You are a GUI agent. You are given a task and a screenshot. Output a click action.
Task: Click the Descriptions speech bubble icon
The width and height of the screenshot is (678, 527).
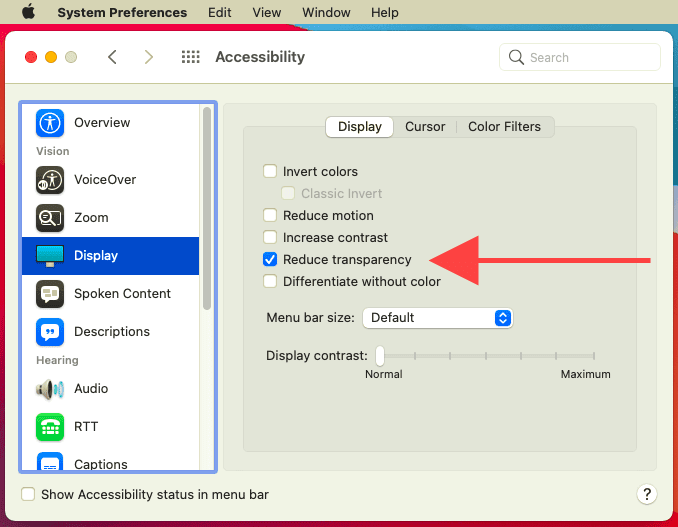point(50,332)
